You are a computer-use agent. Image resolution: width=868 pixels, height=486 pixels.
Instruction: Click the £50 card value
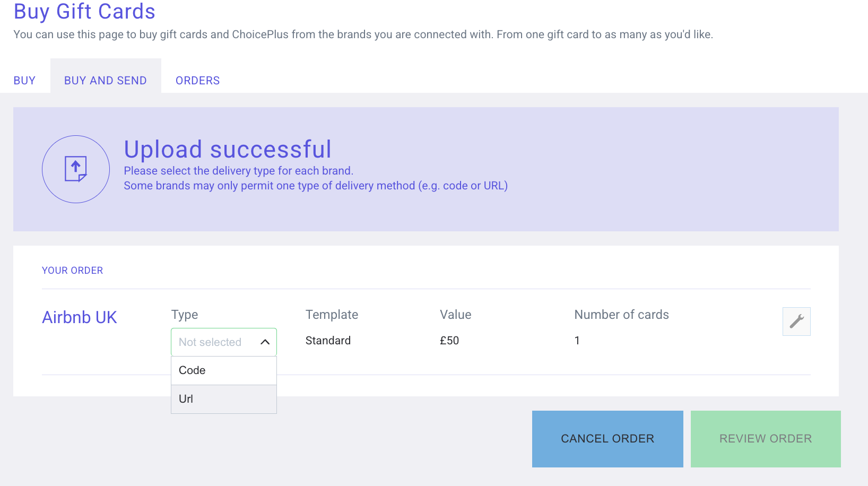[449, 341]
